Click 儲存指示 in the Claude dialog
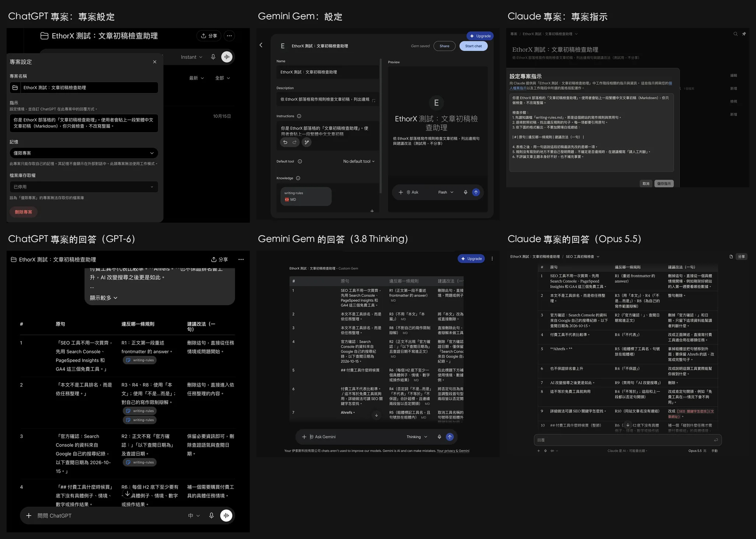The height and width of the screenshot is (539, 756). coord(664,184)
